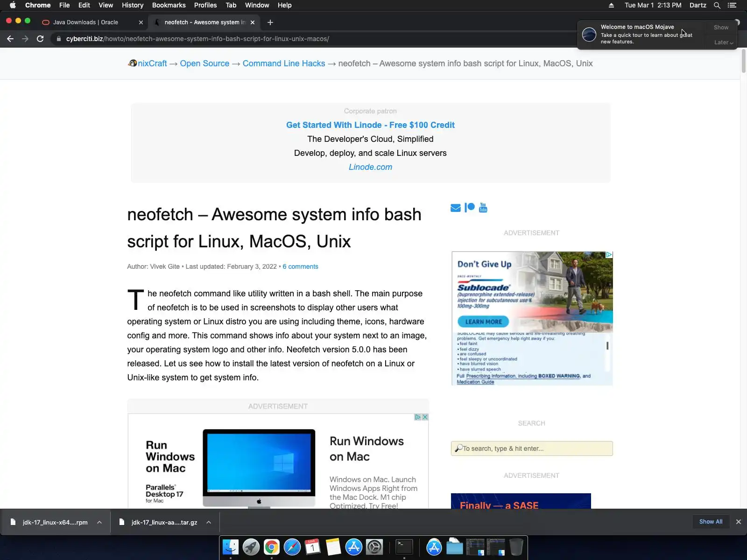The image size is (747, 560).
Task: Close the neofetch tab
Action: pos(253,22)
